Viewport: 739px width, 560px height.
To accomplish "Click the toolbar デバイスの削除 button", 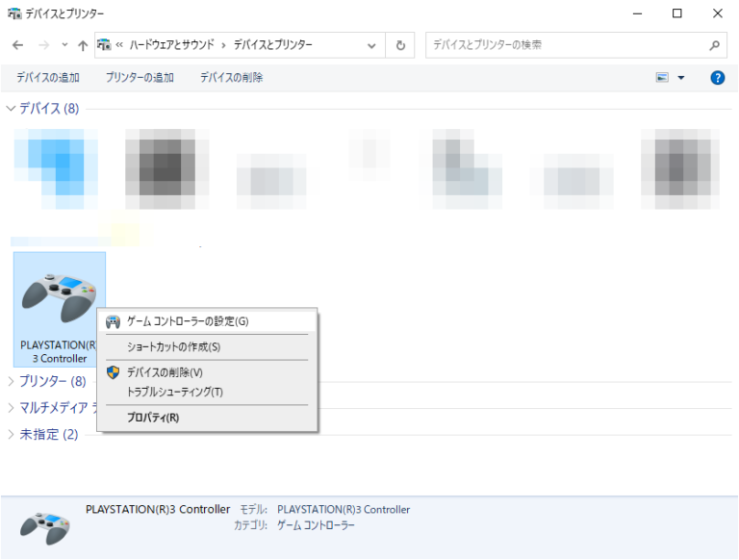I will pyautogui.click(x=231, y=77).
